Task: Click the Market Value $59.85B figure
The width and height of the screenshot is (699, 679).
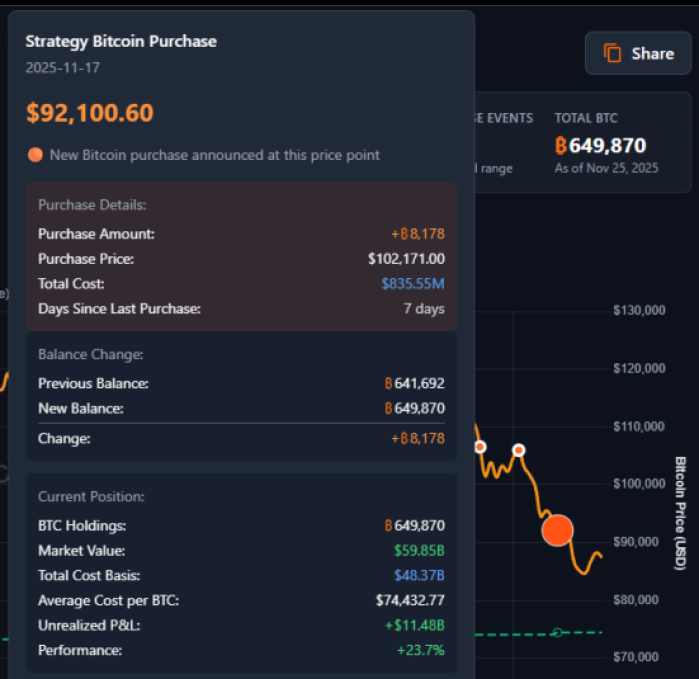Action: tap(418, 550)
